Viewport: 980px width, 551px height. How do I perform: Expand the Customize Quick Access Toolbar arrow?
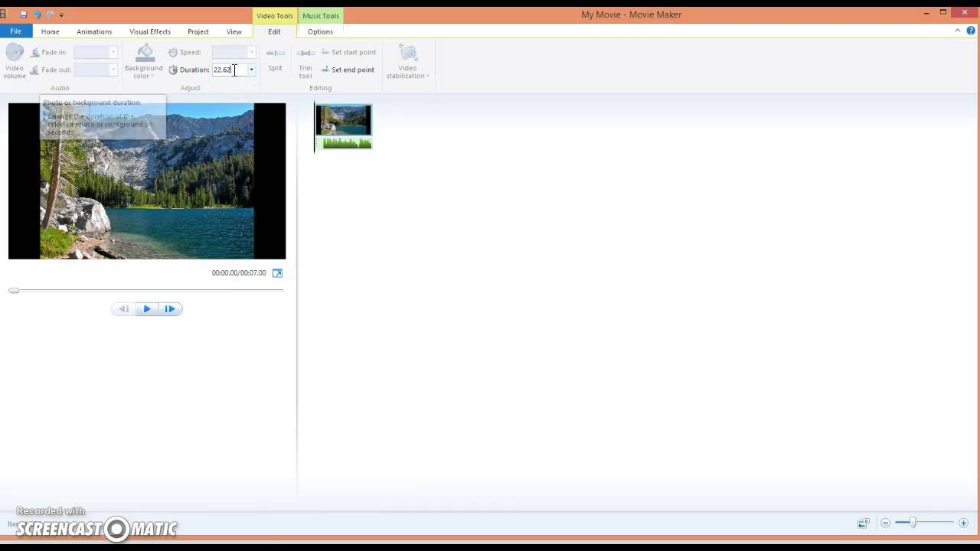pyautogui.click(x=61, y=15)
